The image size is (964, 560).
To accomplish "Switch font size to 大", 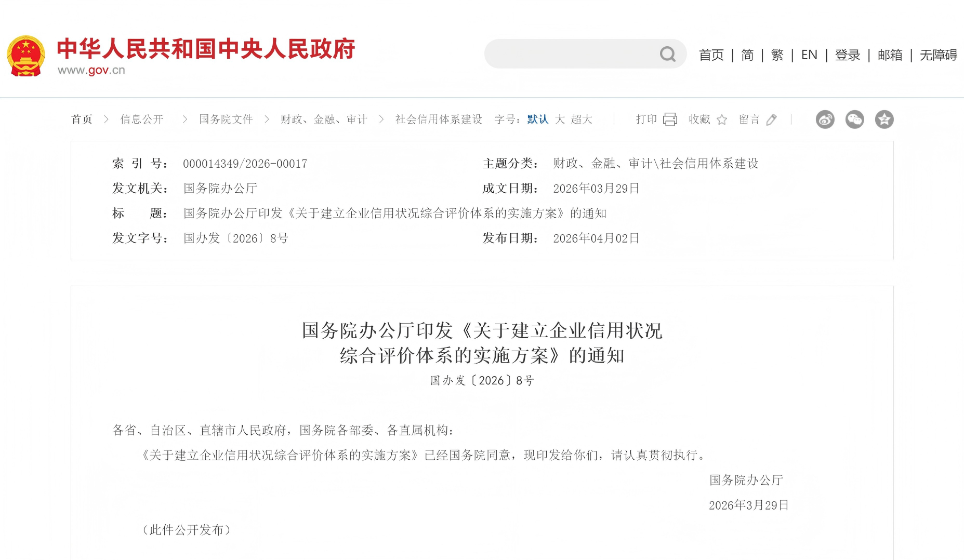I will [560, 119].
